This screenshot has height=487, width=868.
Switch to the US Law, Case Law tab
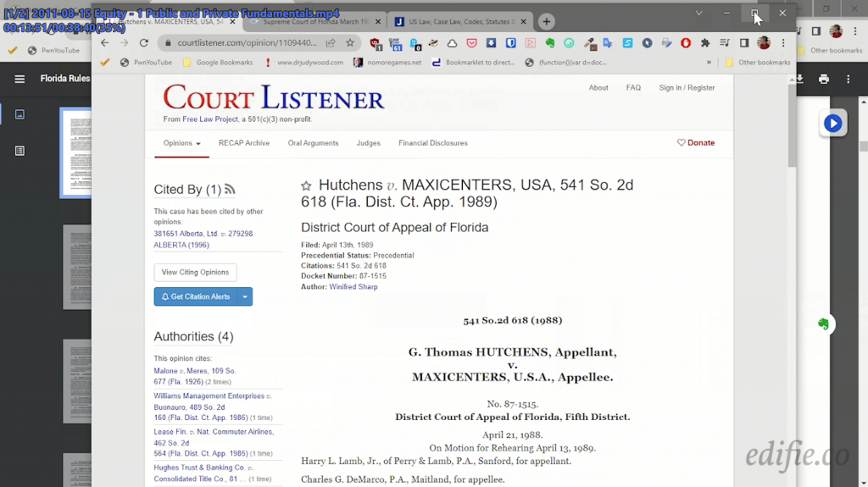462,22
